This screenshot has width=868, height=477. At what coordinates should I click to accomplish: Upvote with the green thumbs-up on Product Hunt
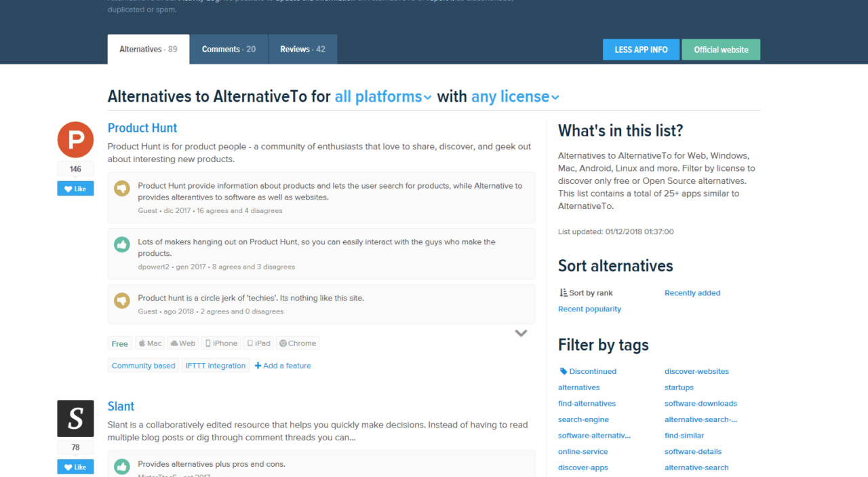121,244
